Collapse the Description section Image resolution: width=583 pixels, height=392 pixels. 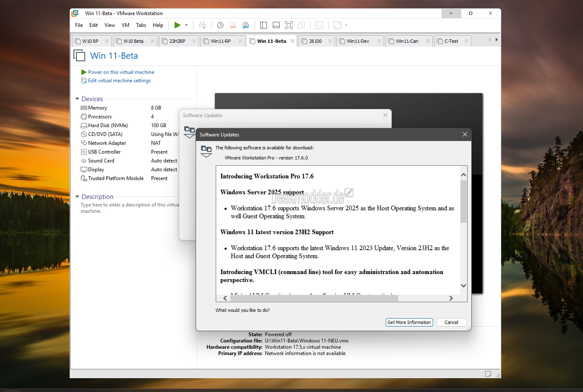coord(77,197)
